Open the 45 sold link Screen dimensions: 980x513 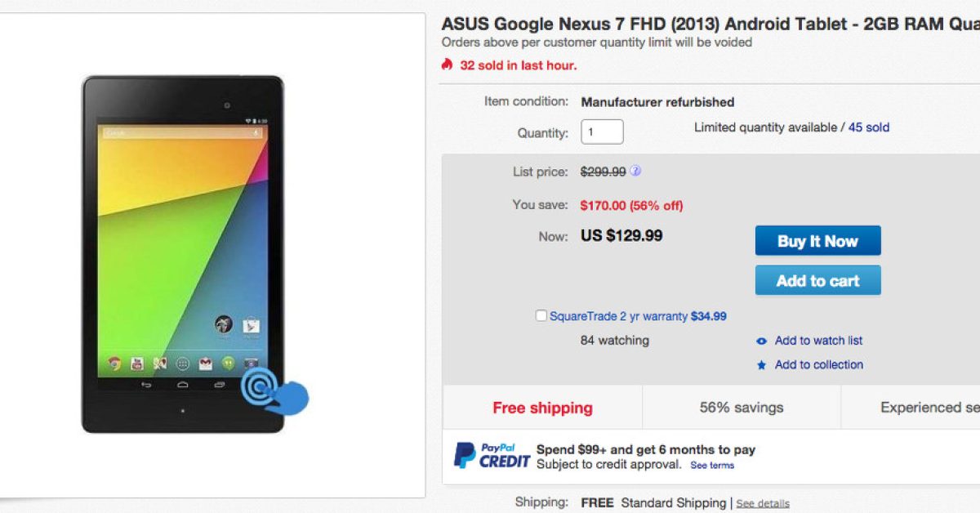pyautogui.click(x=868, y=127)
